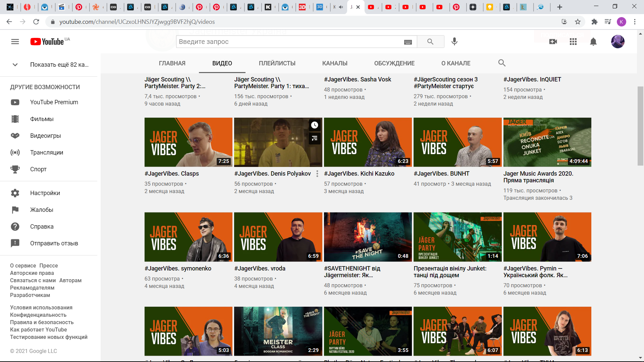The width and height of the screenshot is (644, 362).
Task: Open browser extensions puzzle icon
Action: [594, 22]
